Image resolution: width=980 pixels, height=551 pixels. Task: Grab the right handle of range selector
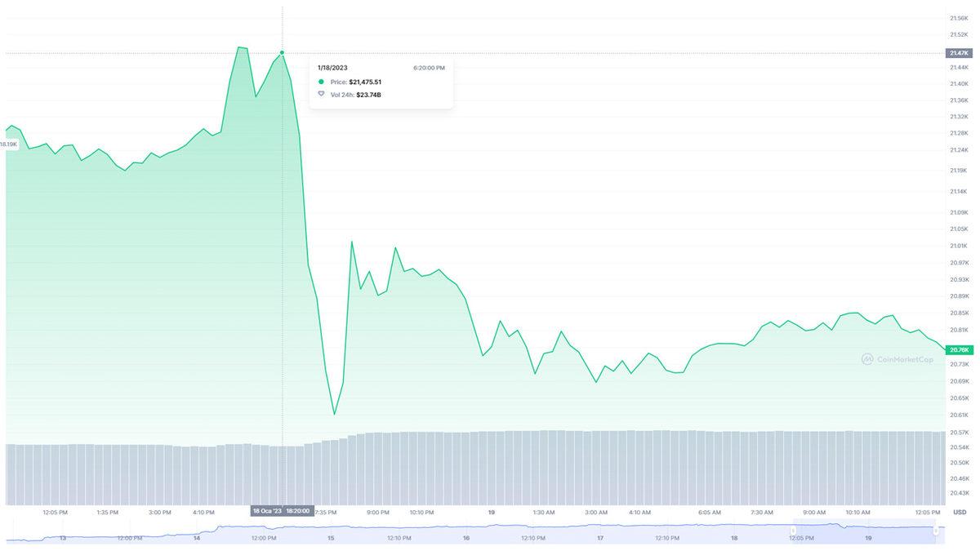tap(937, 531)
